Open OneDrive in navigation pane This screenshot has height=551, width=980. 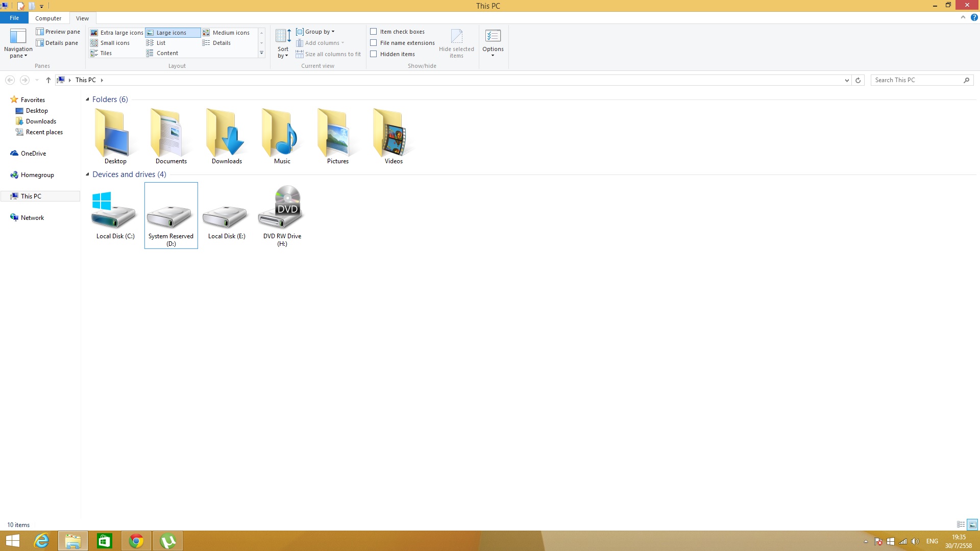(33, 154)
